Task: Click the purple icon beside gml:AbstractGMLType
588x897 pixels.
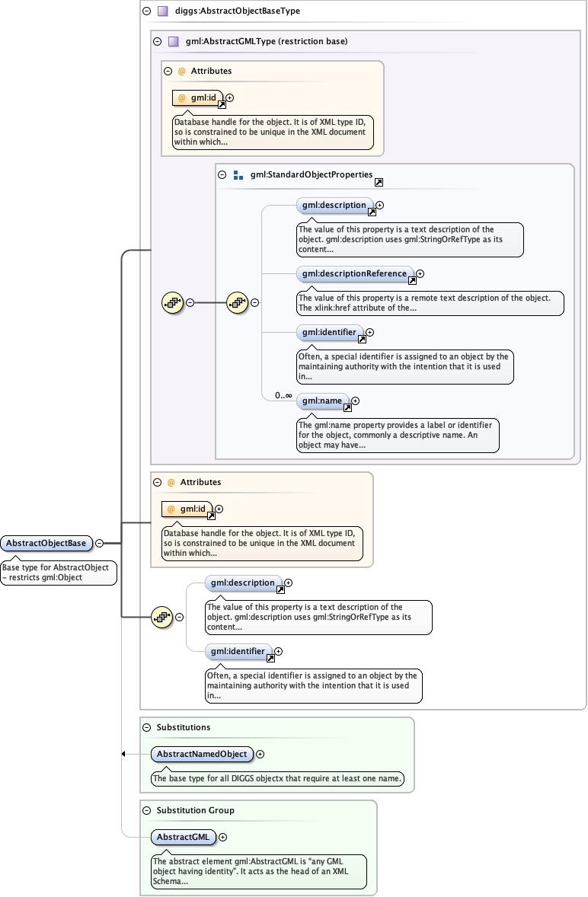Action: tap(173, 42)
